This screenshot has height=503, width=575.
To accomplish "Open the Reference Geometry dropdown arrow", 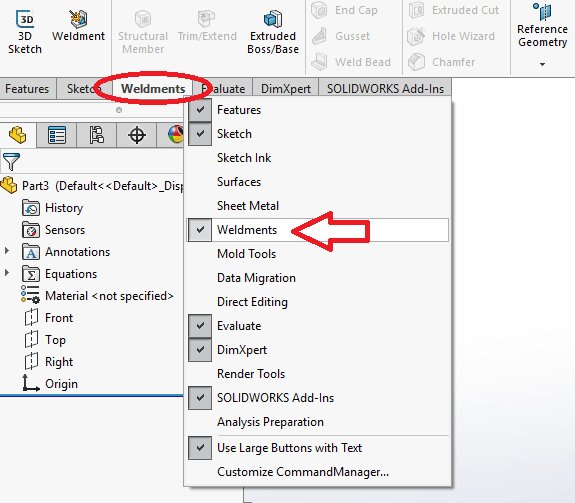I will 542,64.
